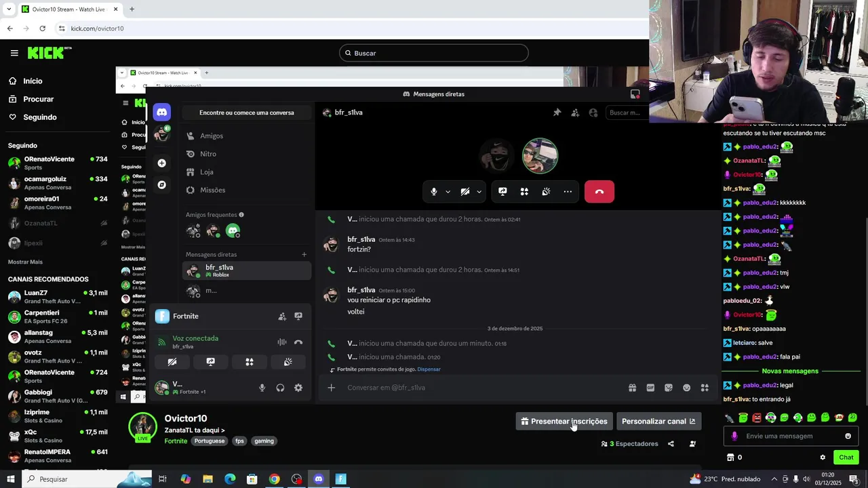Click Personalizar canal button

[658, 421]
